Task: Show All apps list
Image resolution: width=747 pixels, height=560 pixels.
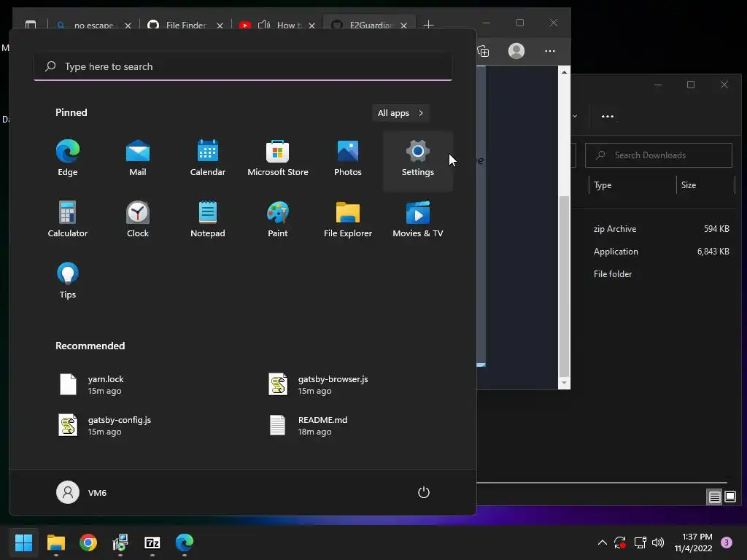Action: click(400, 113)
